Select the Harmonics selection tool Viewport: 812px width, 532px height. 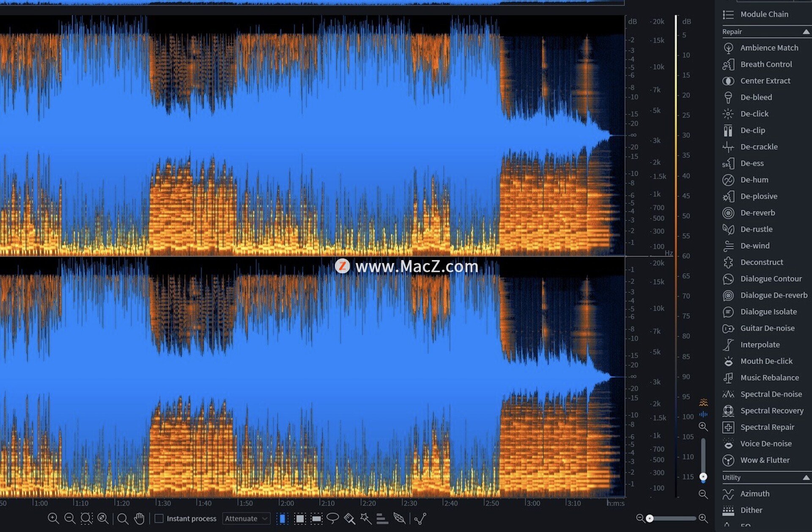click(382, 518)
